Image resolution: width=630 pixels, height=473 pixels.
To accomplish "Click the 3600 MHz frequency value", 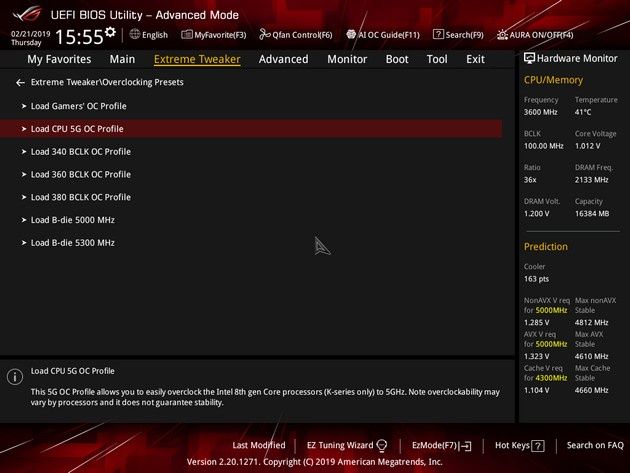I will coord(540,112).
